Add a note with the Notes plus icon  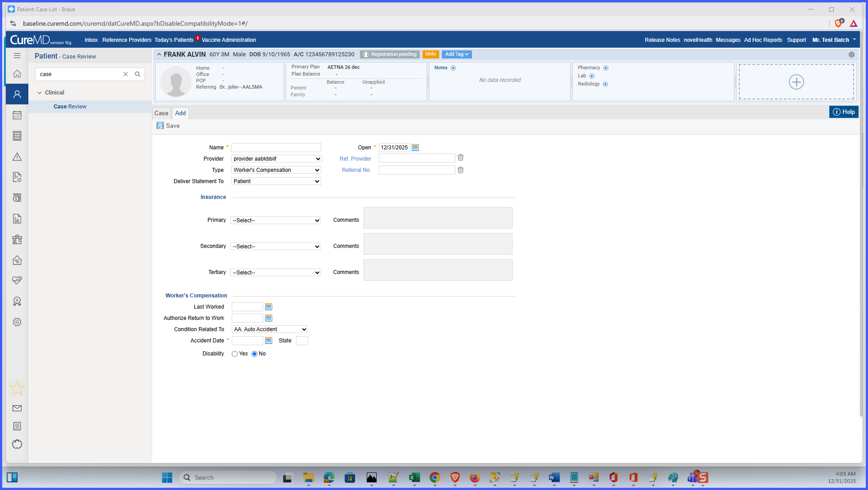click(x=453, y=68)
